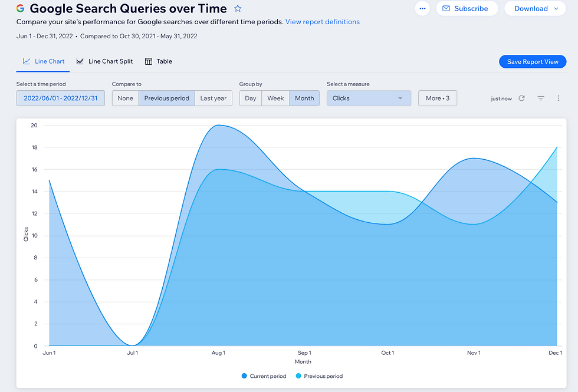Click the Oct 1 axis label
Image resolution: width=578 pixels, height=392 pixels.
(388, 353)
